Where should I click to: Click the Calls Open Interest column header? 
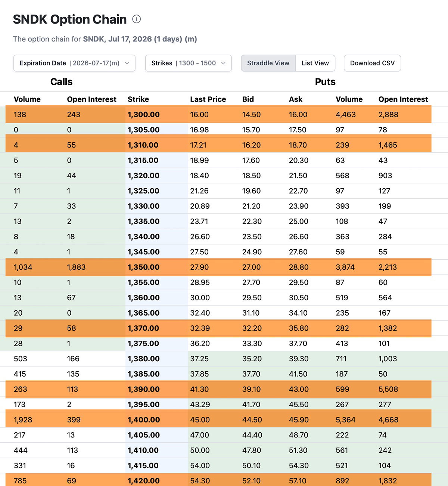(91, 99)
